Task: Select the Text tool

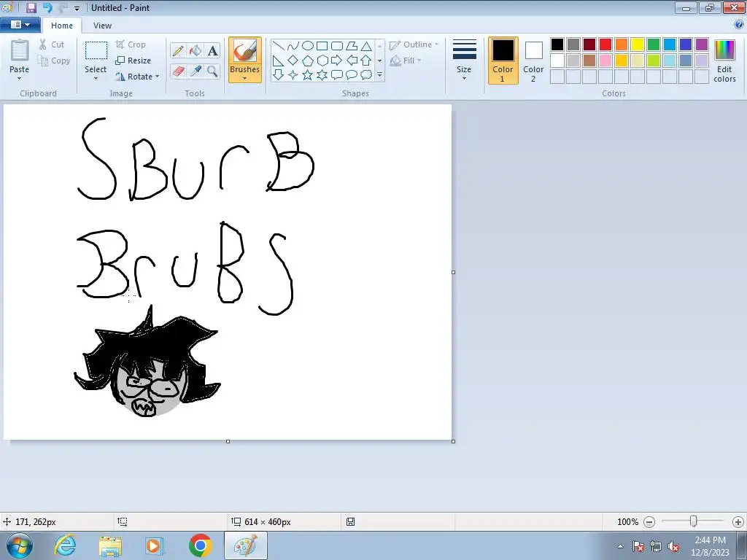Action: coord(212,50)
